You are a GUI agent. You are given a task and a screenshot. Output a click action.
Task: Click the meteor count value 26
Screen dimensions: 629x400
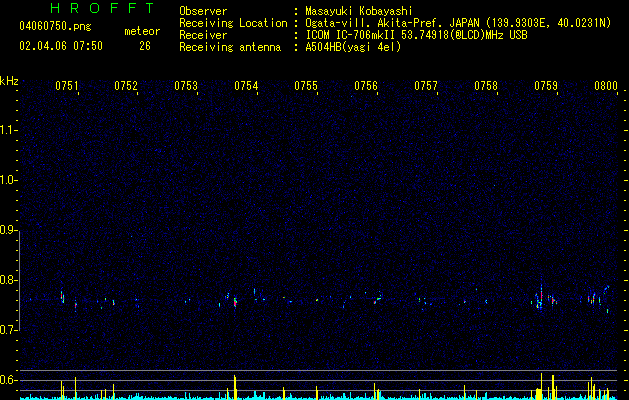pyautogui.click(x=145, y=46)
